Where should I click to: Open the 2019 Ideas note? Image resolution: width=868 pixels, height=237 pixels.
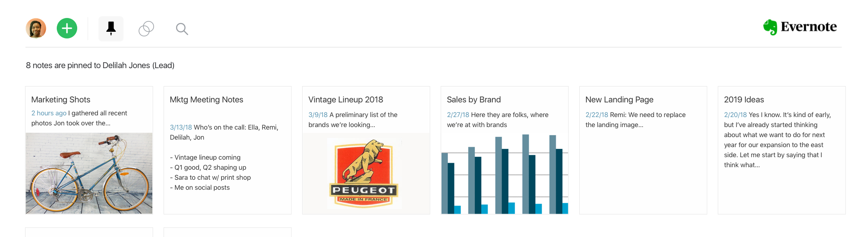point(744,99)
